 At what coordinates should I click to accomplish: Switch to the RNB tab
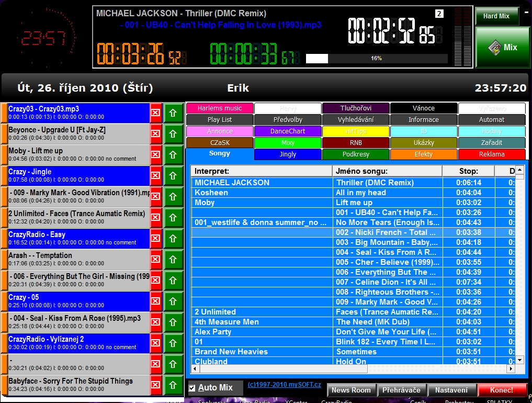coord(356,143)
